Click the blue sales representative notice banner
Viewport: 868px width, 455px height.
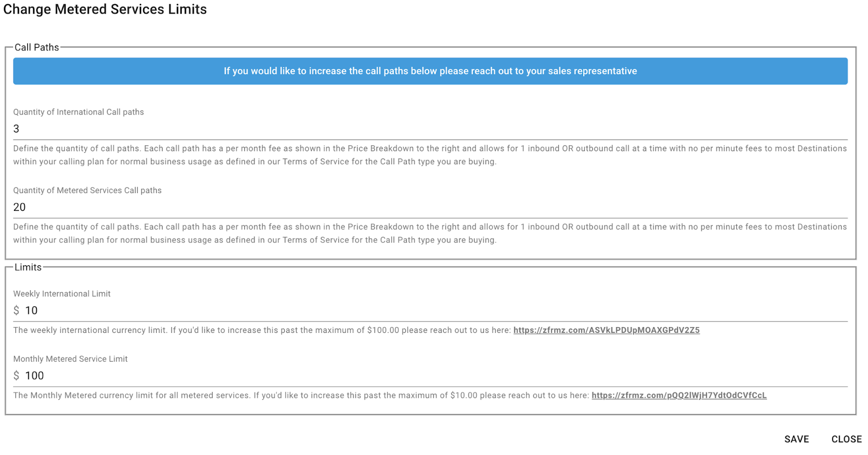430,71
